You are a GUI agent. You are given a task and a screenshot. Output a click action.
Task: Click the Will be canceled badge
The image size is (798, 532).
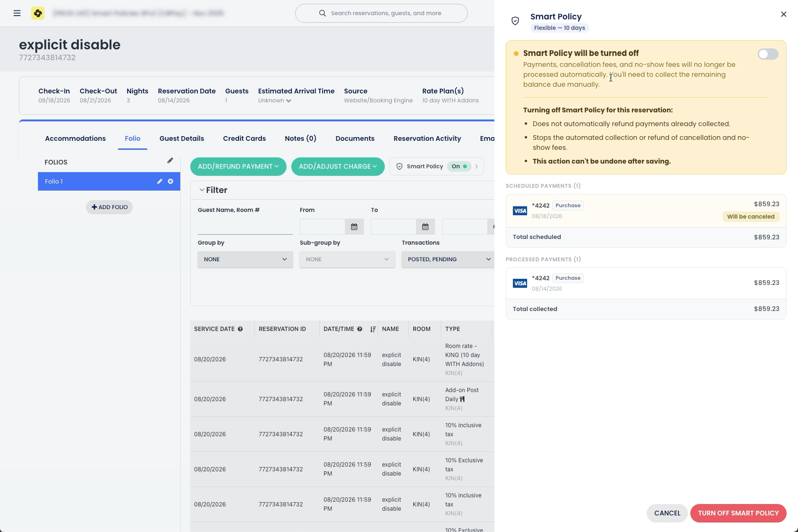point(751,217)
